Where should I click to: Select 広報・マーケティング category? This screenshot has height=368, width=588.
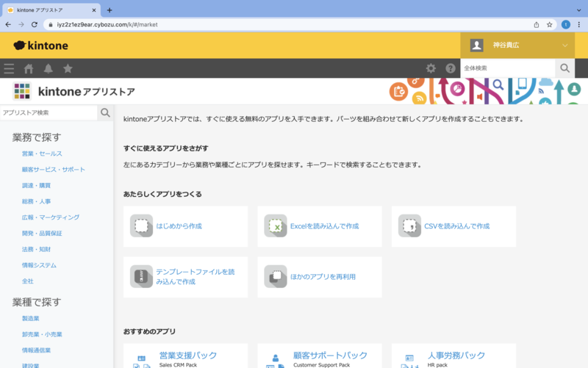51,217
